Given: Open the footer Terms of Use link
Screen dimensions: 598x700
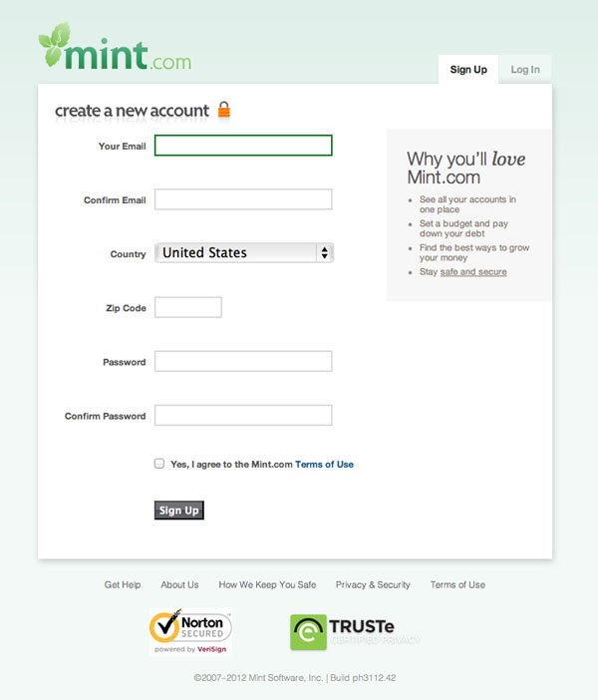Looking at the screenshot, I should coord(457,584).
